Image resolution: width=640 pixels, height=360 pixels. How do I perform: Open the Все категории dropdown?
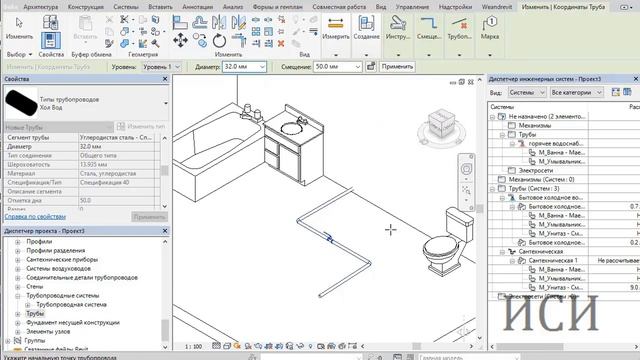click(576, 93)
